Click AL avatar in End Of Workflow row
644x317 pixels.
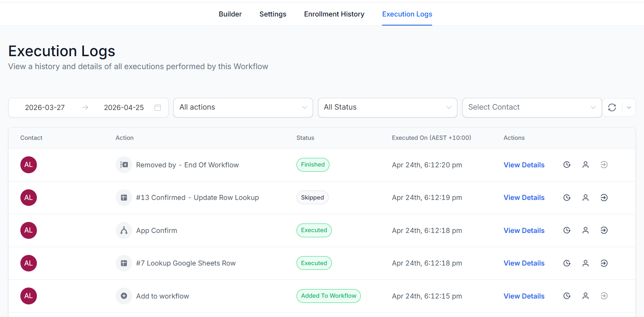[29, 165]
